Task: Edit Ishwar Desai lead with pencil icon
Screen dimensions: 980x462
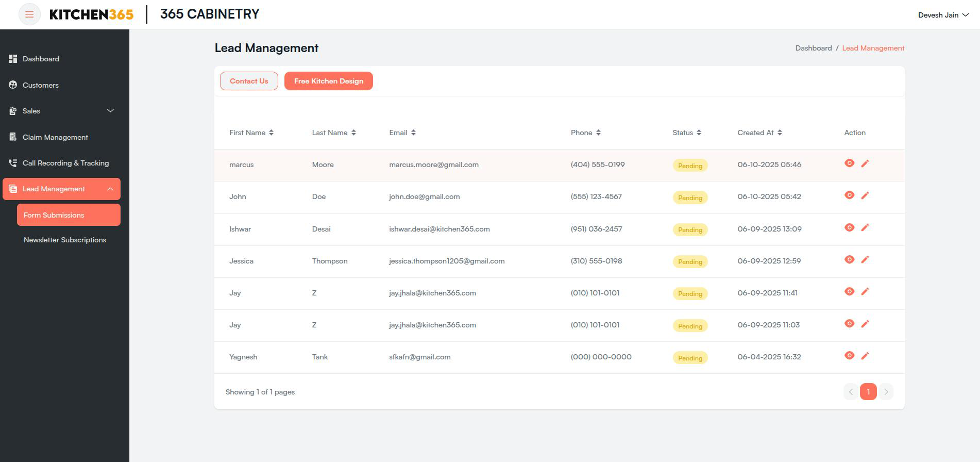Action: pyautogui.click(x=865, y=227)
